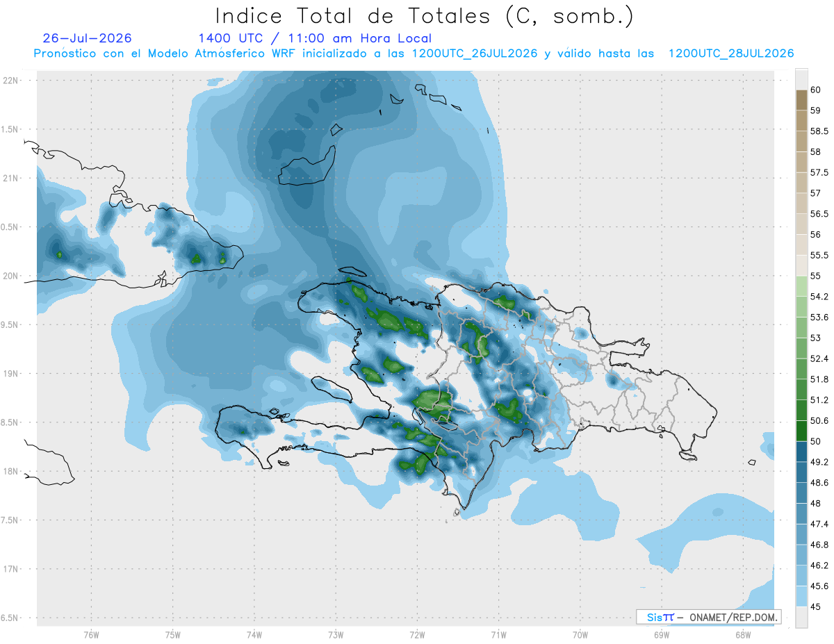Screen dimensions: 834x644
Task: Pick the pale green swatch between 54.2 and 55
Action: point(801,286)
